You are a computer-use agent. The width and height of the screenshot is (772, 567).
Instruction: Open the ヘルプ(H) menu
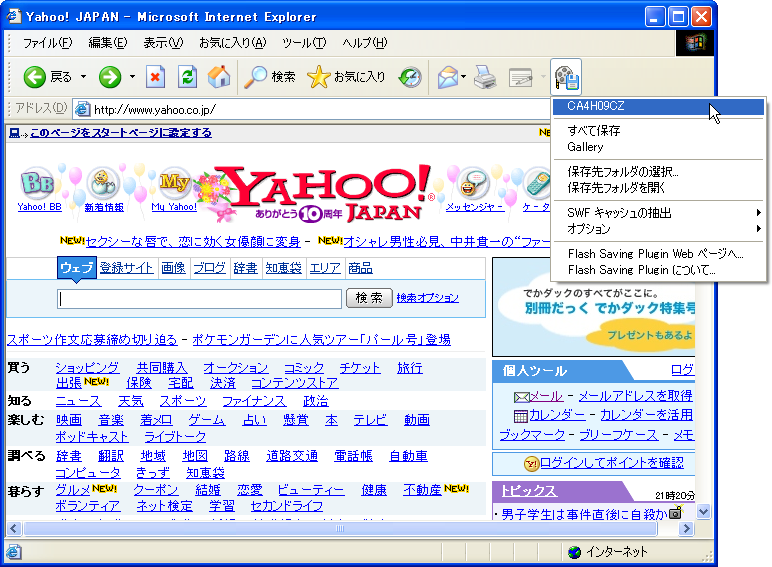tap(365, 43)
